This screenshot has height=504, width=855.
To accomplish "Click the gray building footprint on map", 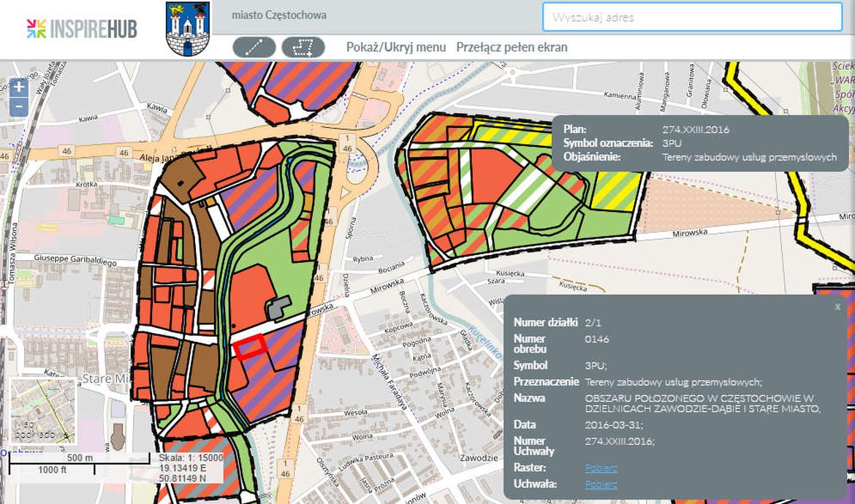I will [278, 309].
